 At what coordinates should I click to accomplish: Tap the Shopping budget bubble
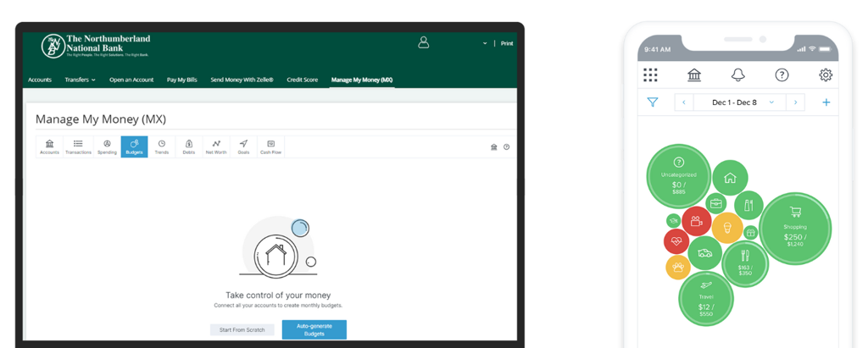click(x=795, y=228)
